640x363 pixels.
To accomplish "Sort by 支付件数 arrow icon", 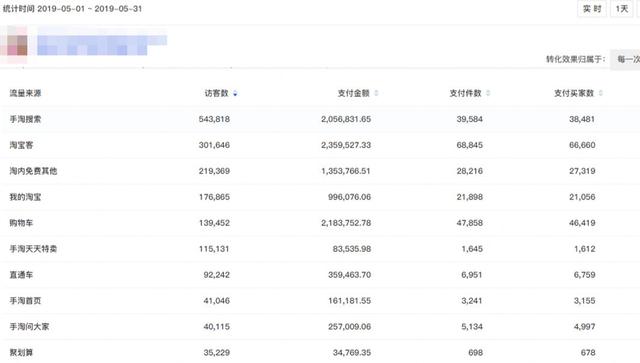I will [488, 94].
